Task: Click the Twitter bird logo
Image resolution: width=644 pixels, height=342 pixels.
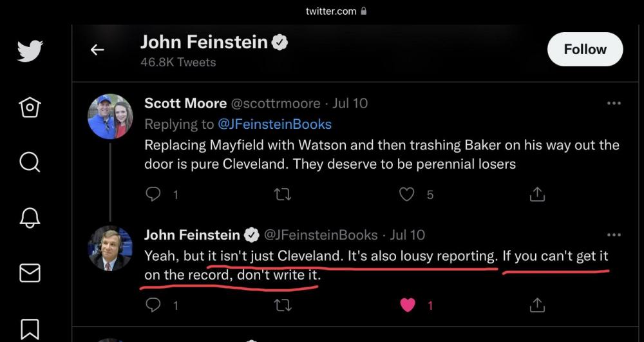Action: pyautogui.click(x=30, y=50)
